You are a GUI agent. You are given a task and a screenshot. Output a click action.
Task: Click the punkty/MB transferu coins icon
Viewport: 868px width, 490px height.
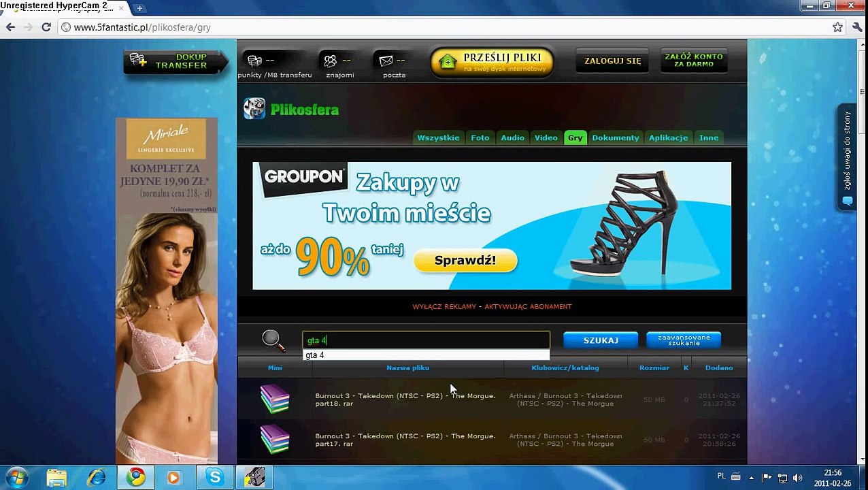point(255,61)
